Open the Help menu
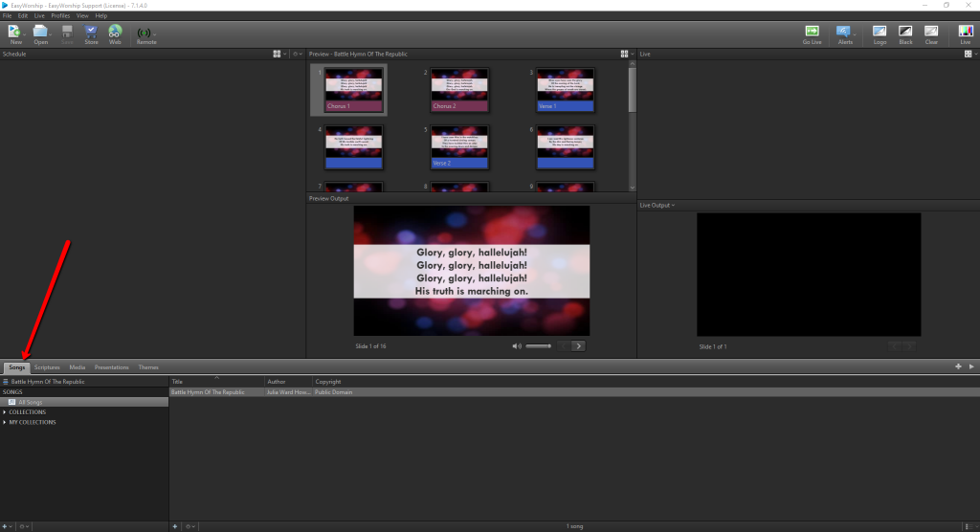This screenshot has width=980, height=532. (x=101, y=15)
